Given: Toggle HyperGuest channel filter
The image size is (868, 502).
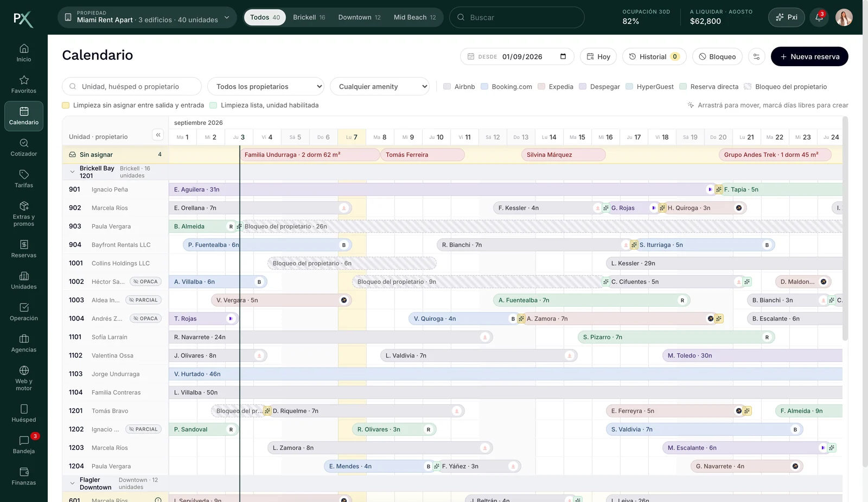Looking at the screenshot, I should 649,86.
